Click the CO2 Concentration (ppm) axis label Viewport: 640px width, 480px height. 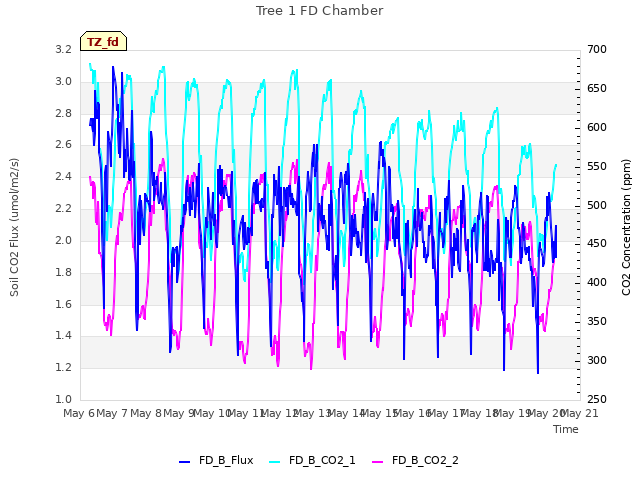(626, 227)
